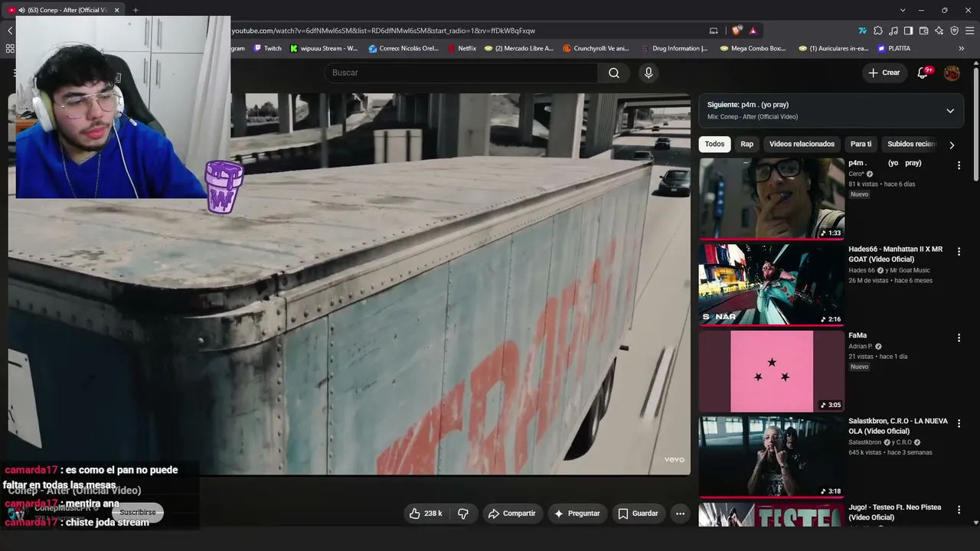Open the browser hamburger main menu
This screenshot has width=980, height=551.
point(969,31)
